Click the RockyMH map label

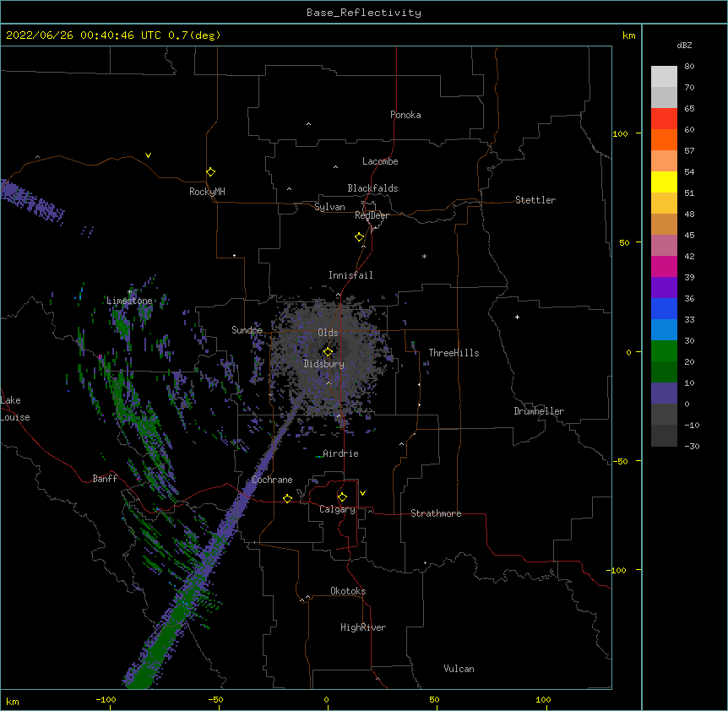tap(207, 192)
